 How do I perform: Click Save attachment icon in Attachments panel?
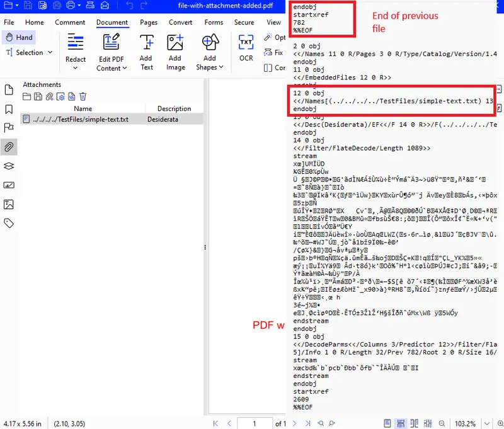(x=38, y=96)
